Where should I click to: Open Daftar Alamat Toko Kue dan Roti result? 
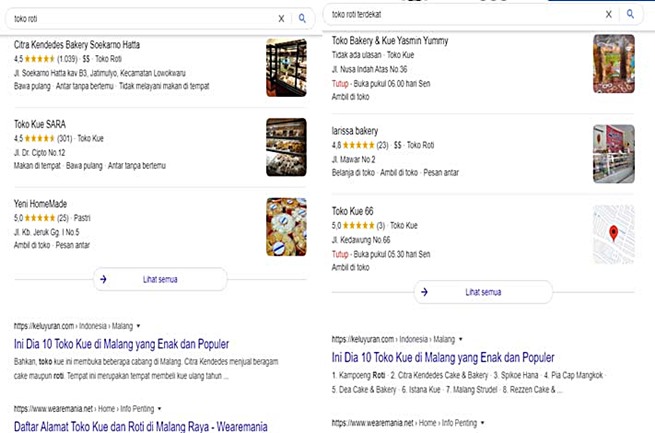140,427
